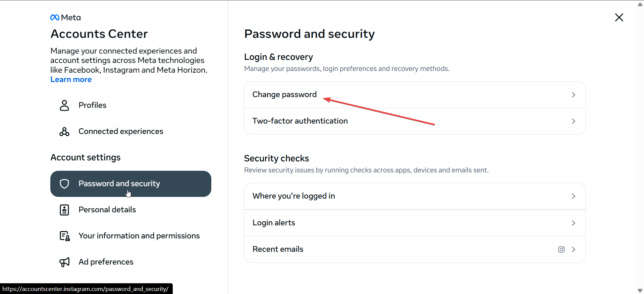Select Personal details menu item
The height and width of the screenshot is (294, 644).
point(107,210)
